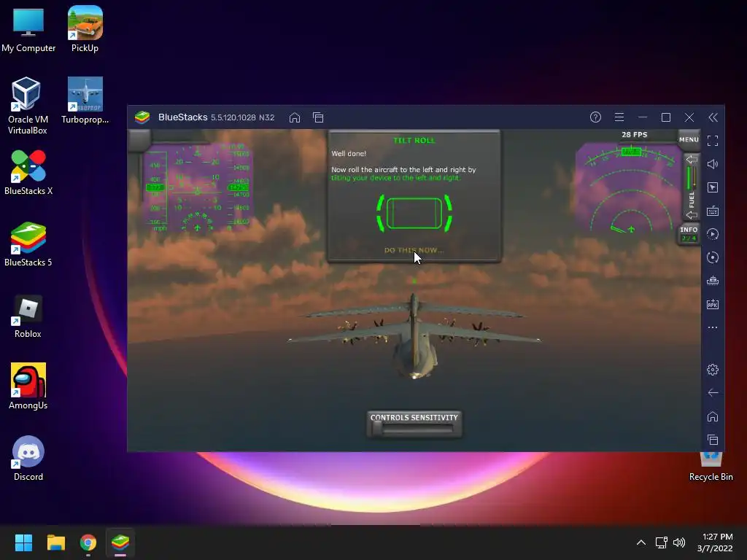Select the AmongUs desktop shortcut
Screen dimensions: 747x560
click(x=28, y=386)
